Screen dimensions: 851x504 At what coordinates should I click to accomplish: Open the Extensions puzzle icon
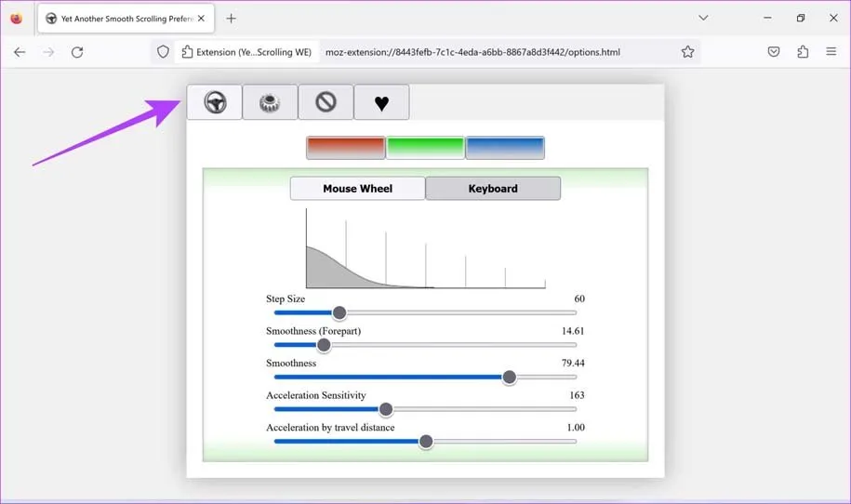coord(803,52)
